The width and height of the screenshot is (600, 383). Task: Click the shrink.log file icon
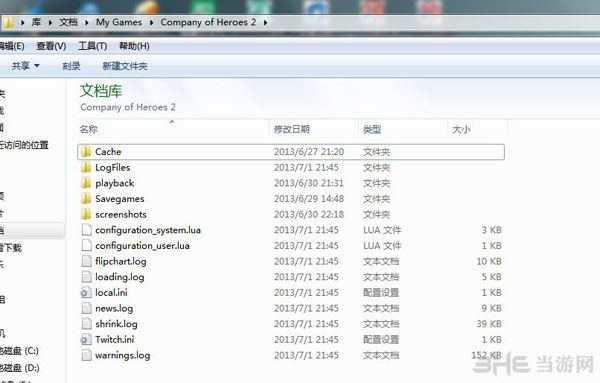[x=86, y=324]
